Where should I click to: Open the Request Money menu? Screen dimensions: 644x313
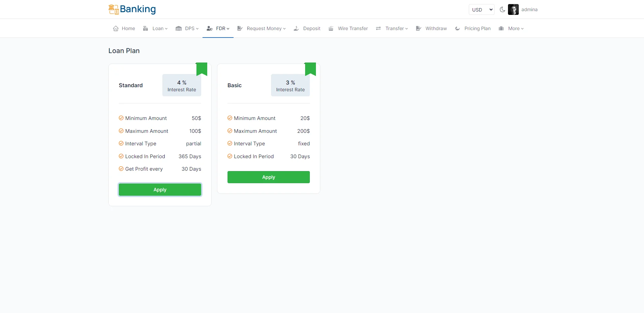[x=262, y=28]
